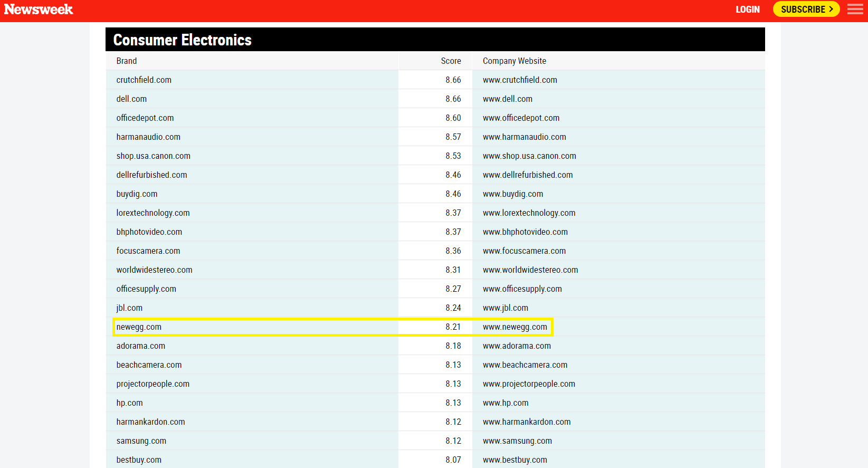Open the hamburger menu icon
This screenshot has height=468, width=868.
855,9
